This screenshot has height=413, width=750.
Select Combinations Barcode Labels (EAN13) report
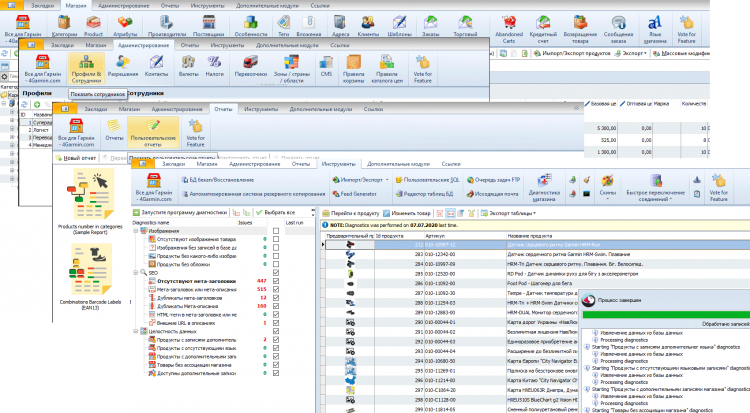90,277
